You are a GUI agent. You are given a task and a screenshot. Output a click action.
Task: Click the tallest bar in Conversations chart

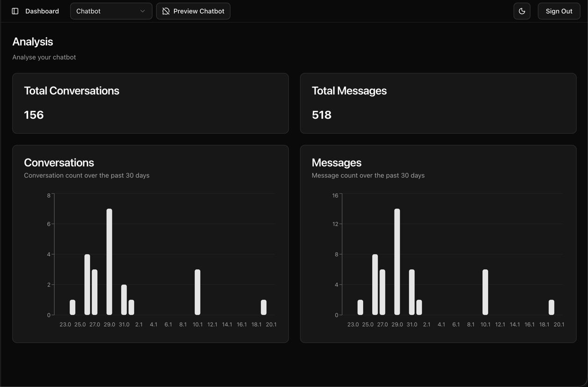(x=109, y=262)
